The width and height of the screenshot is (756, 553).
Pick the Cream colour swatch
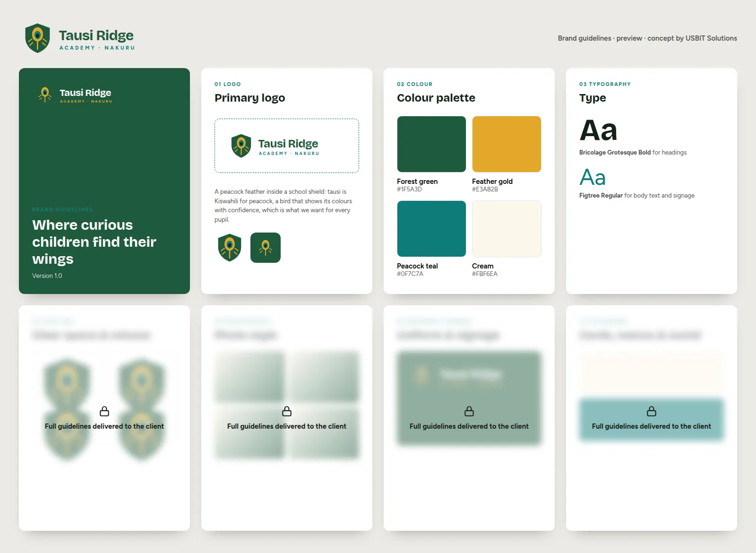[x=507, y=229]
